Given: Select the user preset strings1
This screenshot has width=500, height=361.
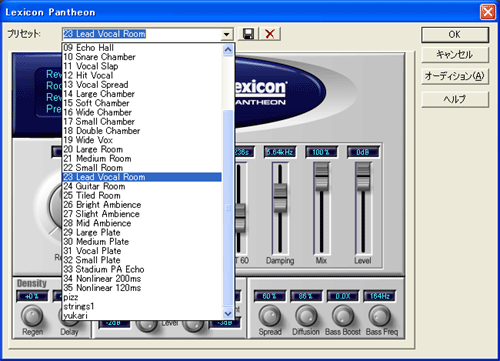Looking at the screenshot, I should point(142,306).
